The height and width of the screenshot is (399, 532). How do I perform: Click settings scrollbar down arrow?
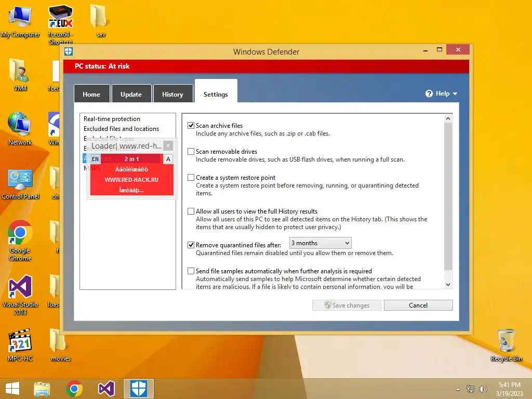pos(448,285)
